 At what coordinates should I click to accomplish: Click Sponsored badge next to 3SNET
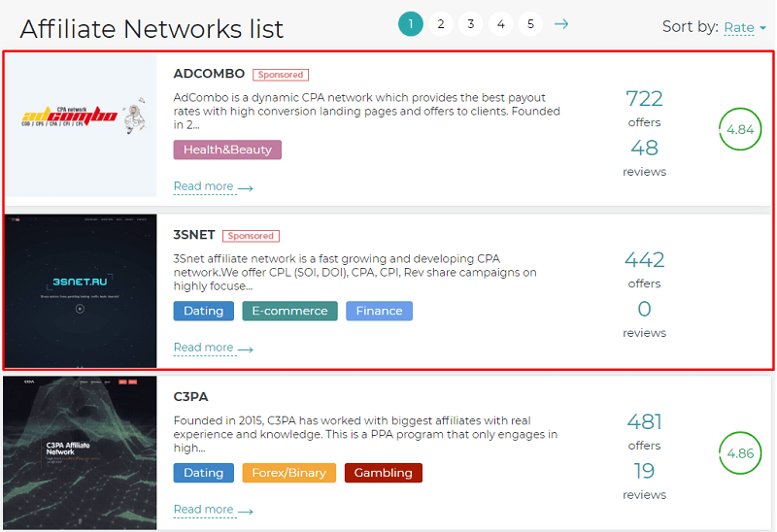point(251,236)
